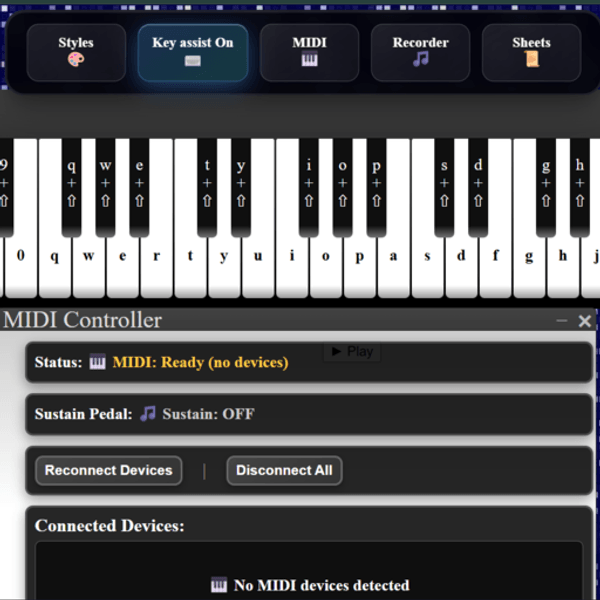Open the Sheets panel
Image resolution: width=600 pixels, height=600 pixels.
coord(531,52)
